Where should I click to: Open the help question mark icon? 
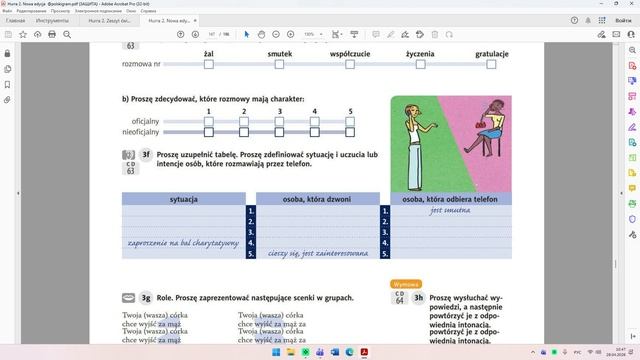click(574, 20)
